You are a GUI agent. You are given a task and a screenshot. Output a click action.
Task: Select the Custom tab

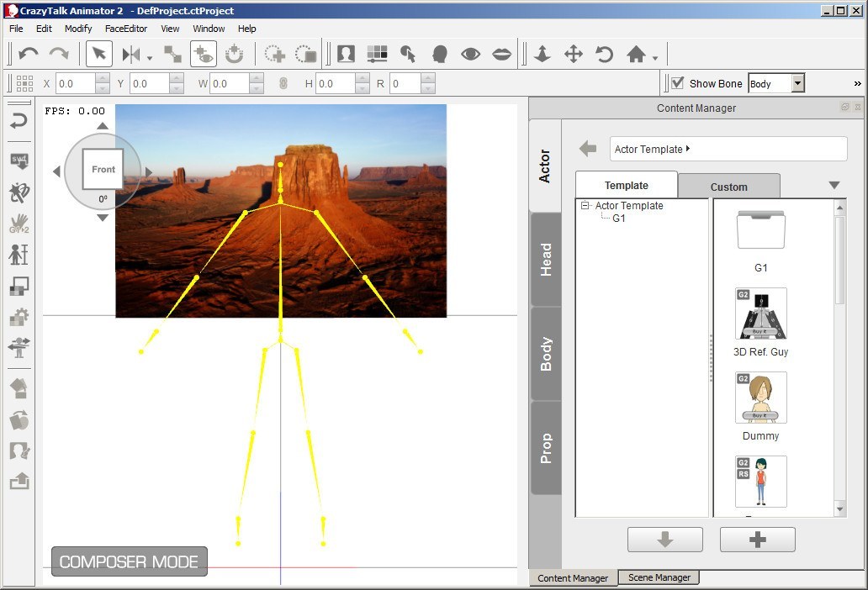[729, 187]
